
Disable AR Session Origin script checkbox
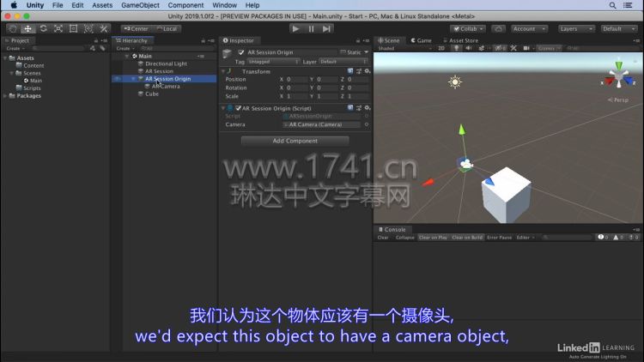238,108
